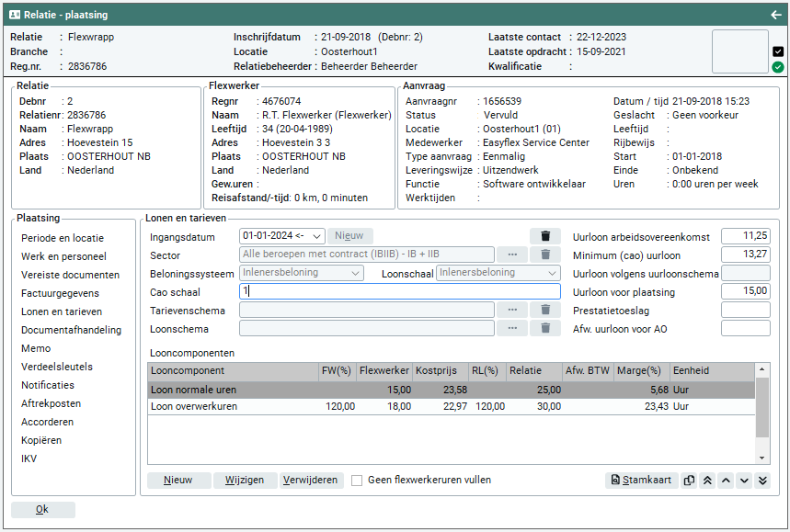Toggle the black checkbox at top right

[x=778, y=51]
